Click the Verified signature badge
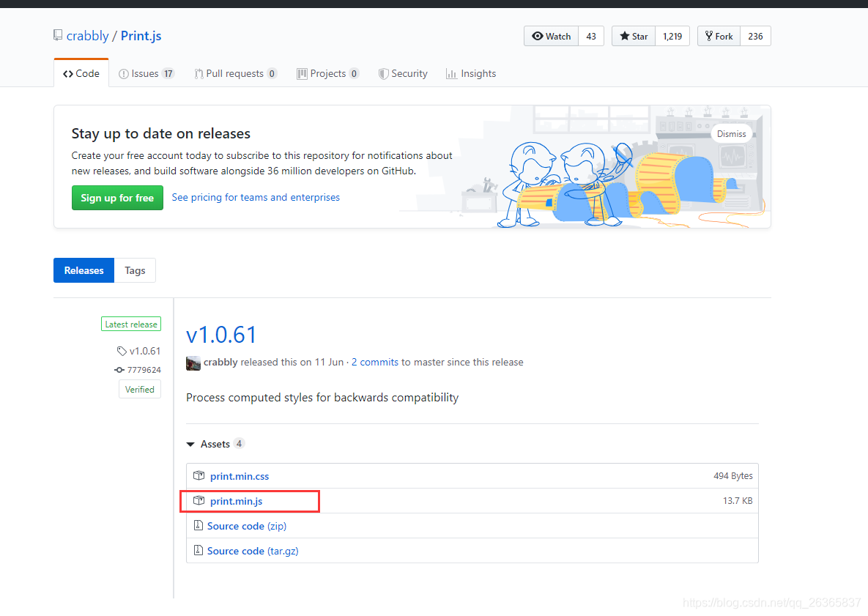Viewport: 868px width, 616px height. (x=139, y=389)
